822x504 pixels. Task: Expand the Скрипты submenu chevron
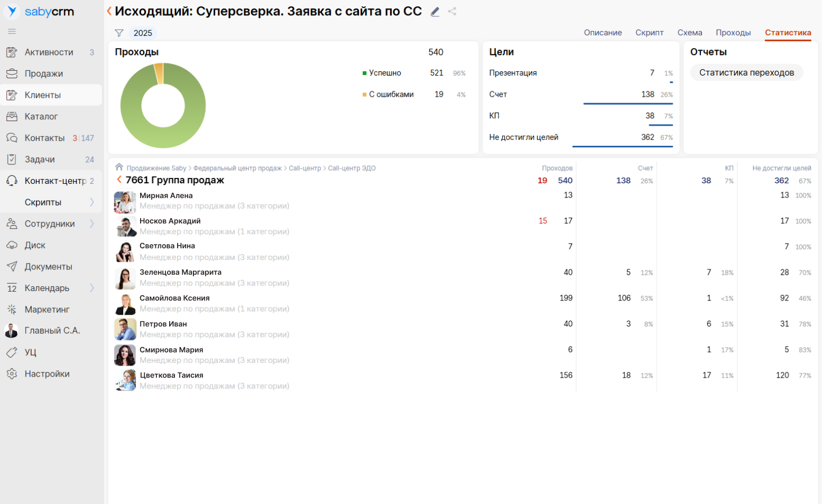pyautogui.click(x=92, y=202)
